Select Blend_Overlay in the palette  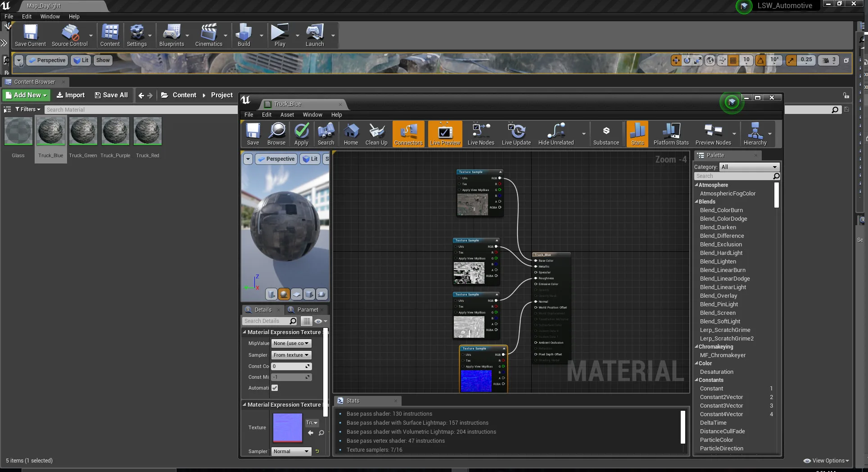coord(719,296)
